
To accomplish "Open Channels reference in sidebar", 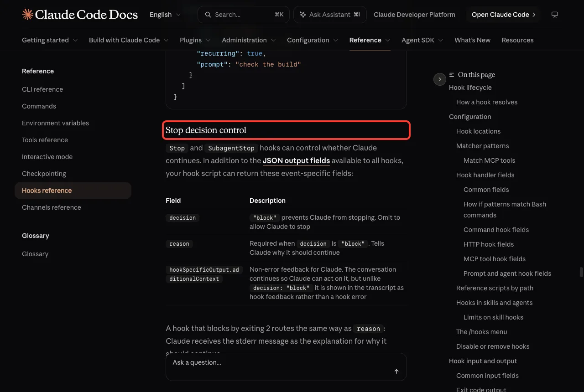I will 51,207.
